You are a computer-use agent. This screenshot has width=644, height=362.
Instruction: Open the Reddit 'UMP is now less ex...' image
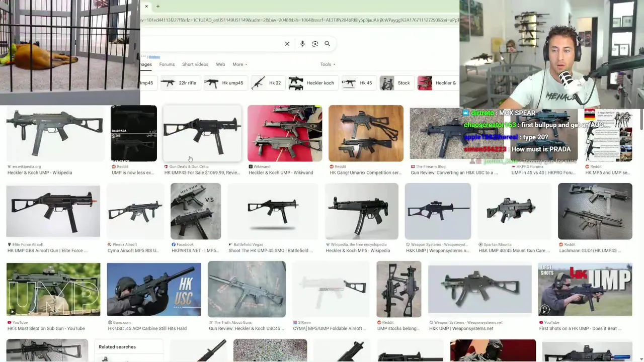134,133
